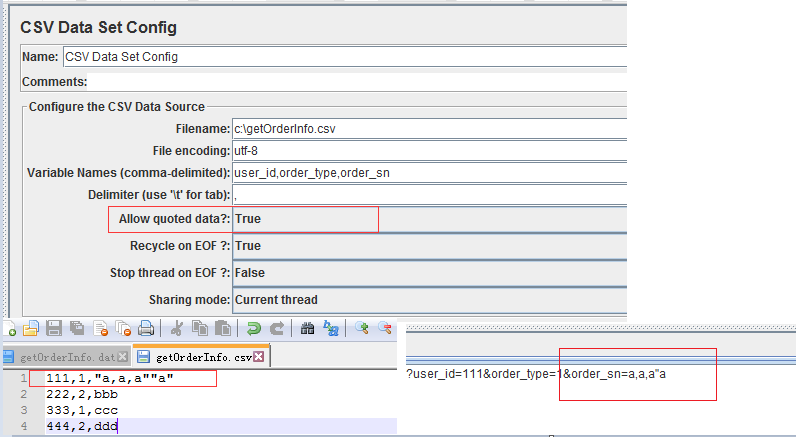Click the Variable Names field

[x=429, y=173]
